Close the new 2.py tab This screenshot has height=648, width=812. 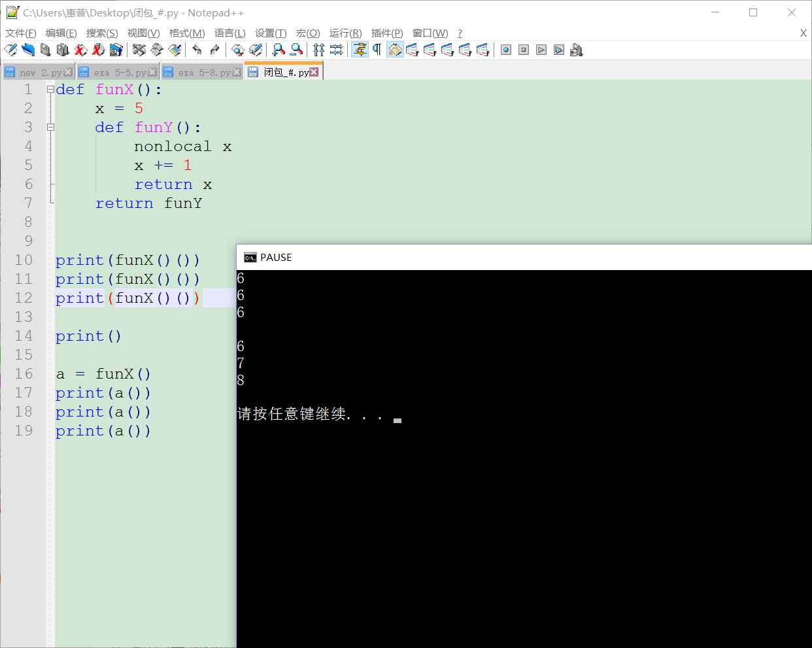(x=68, y=72)
